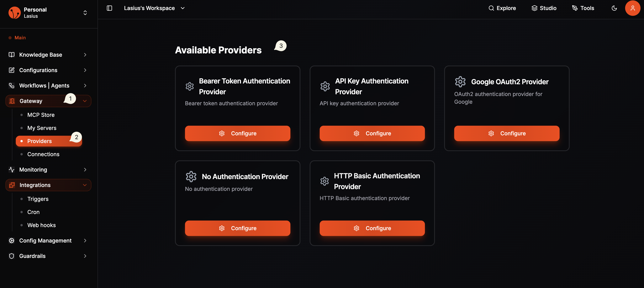Toggle dark mode with the moon icon
Screen dimensions: 644x288
click(x=614, y=8)
